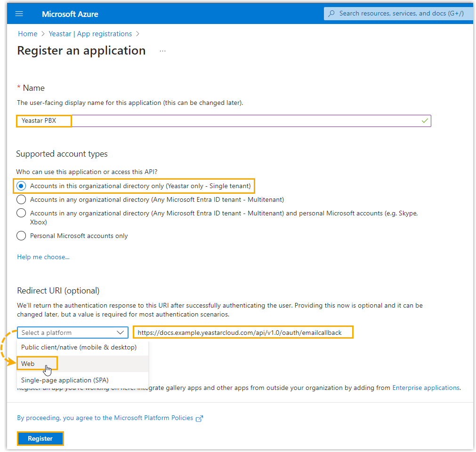Select any Microsoft Entra ID multitenant option
The width and height of the screenshot is (476, 452).
click(x=21, y=199)
